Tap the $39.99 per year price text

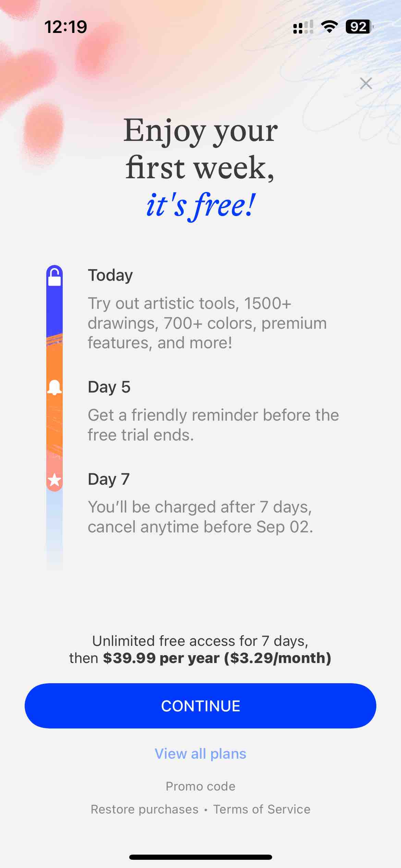click(x=161, y=658)
